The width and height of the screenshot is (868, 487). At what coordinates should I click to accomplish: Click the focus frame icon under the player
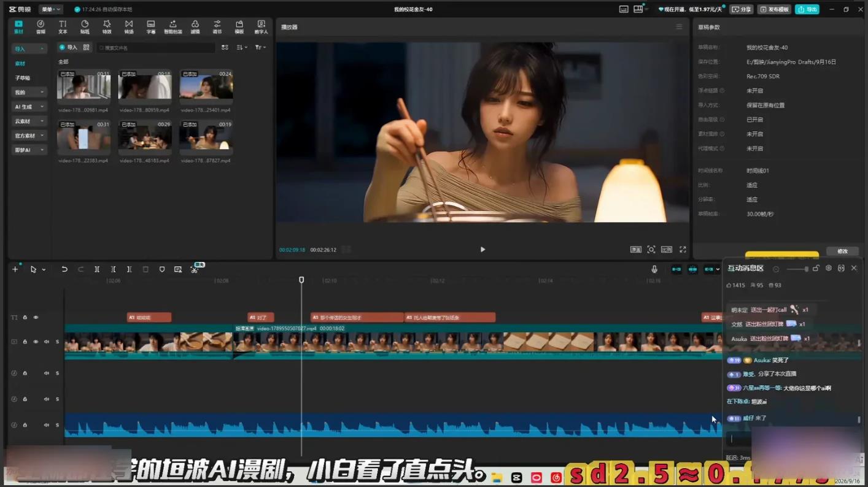(x=651, y=250)
